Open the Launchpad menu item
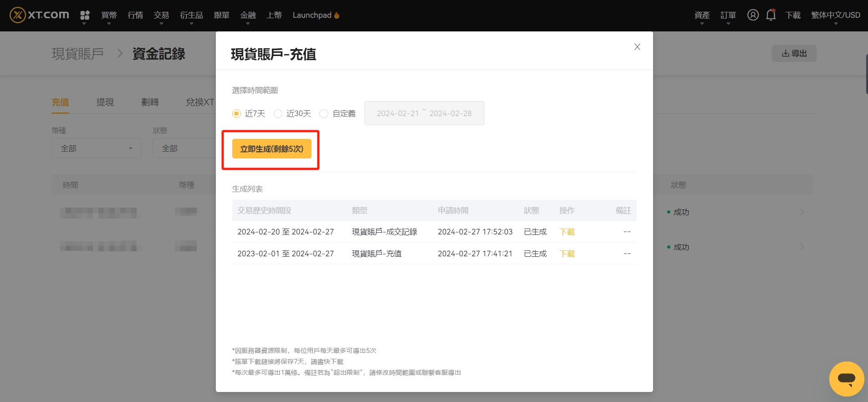 coord(316,15)
